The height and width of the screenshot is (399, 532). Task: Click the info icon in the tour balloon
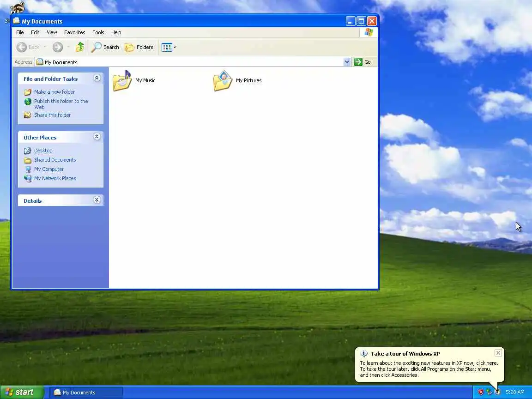pos(364,354)
